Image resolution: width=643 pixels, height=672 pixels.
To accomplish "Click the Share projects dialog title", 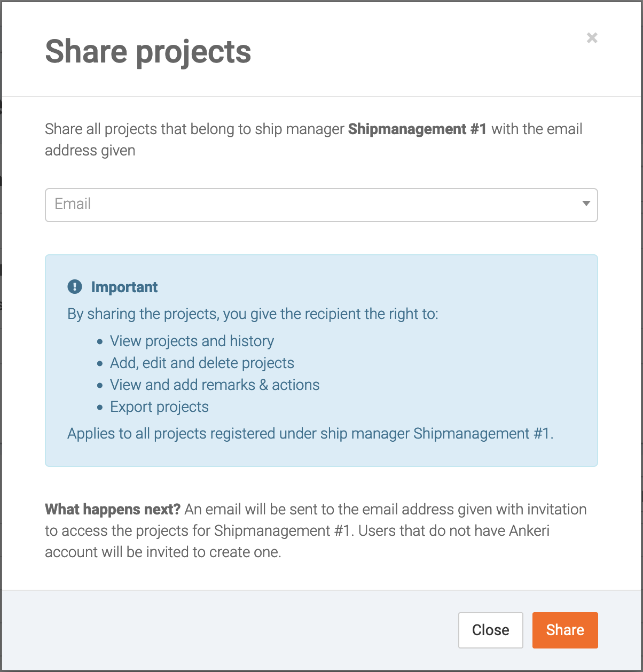I will (148, 52).
